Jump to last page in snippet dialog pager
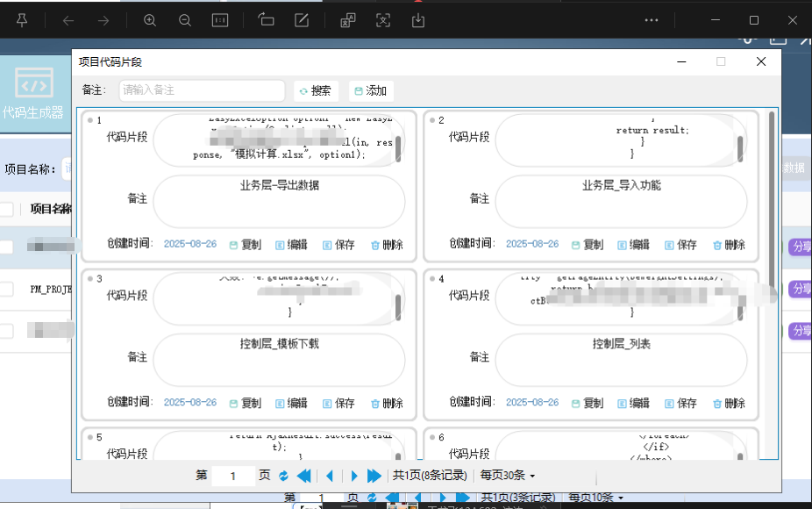812x509 pixels. click(x=374, y=476)
